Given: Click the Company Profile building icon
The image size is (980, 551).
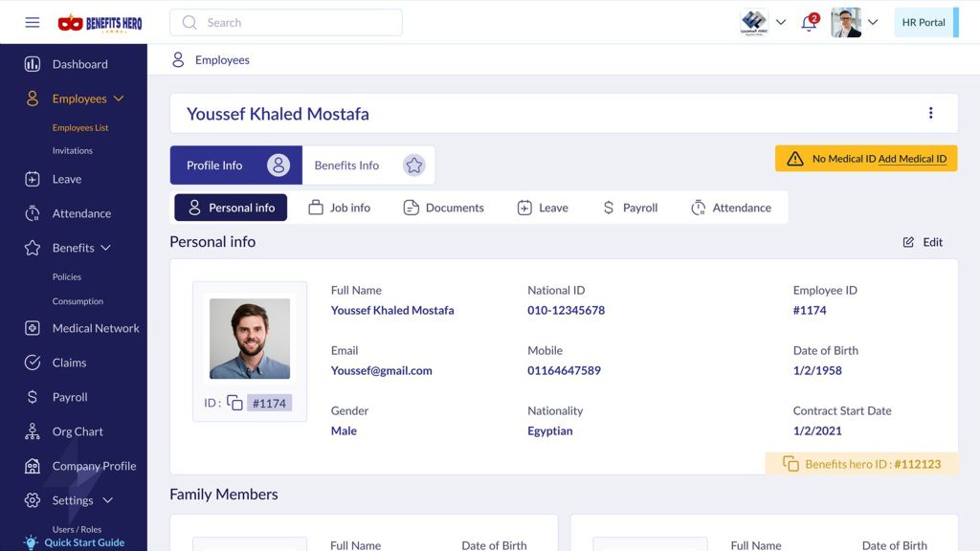Looking at the screenshot, I should pos(33,466).
